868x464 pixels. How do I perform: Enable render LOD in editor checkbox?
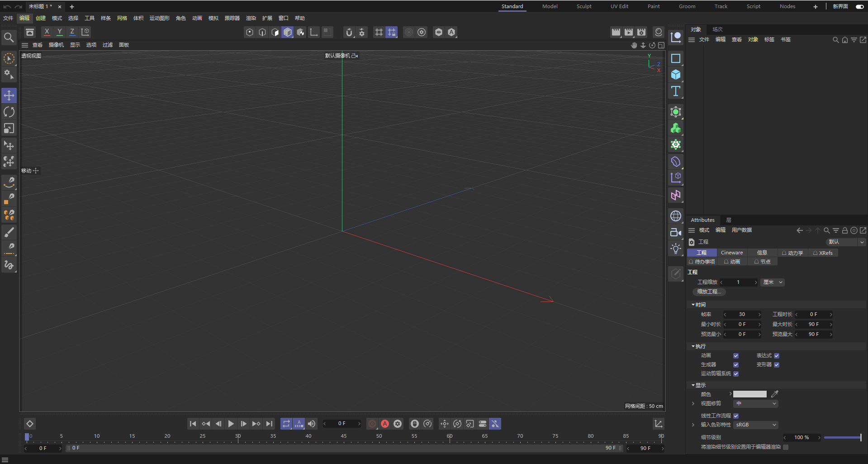786,447
